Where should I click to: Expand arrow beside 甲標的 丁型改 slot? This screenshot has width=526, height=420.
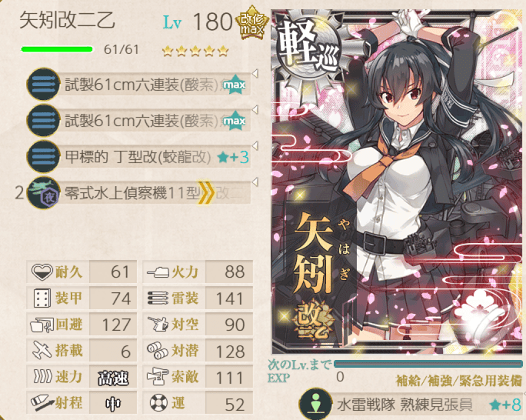(255, 146)
